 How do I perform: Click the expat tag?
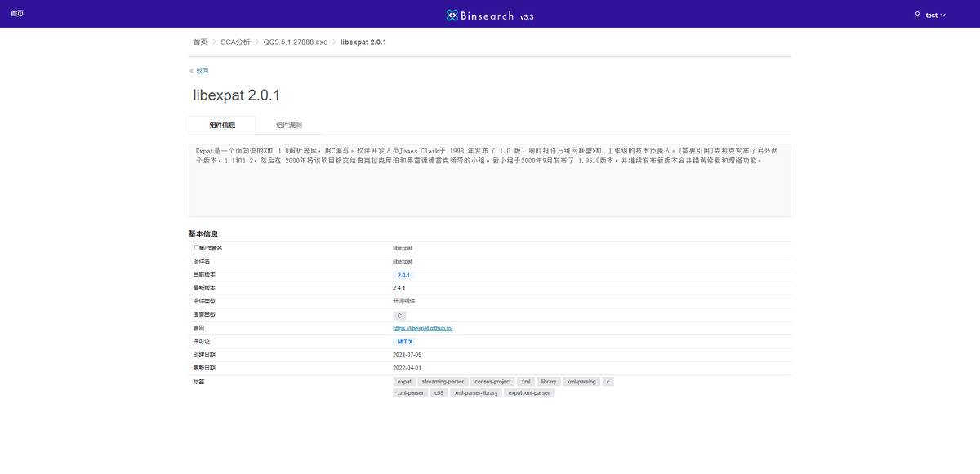click(404, 381)
